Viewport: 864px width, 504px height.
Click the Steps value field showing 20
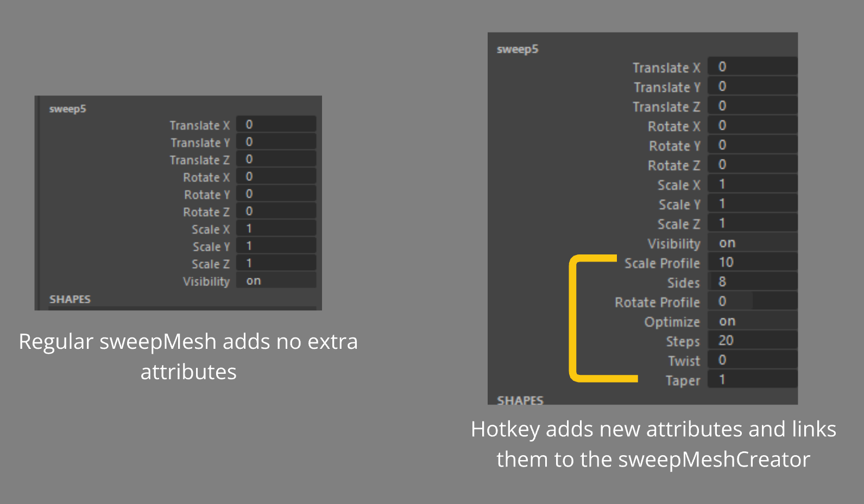coord(752,341)
